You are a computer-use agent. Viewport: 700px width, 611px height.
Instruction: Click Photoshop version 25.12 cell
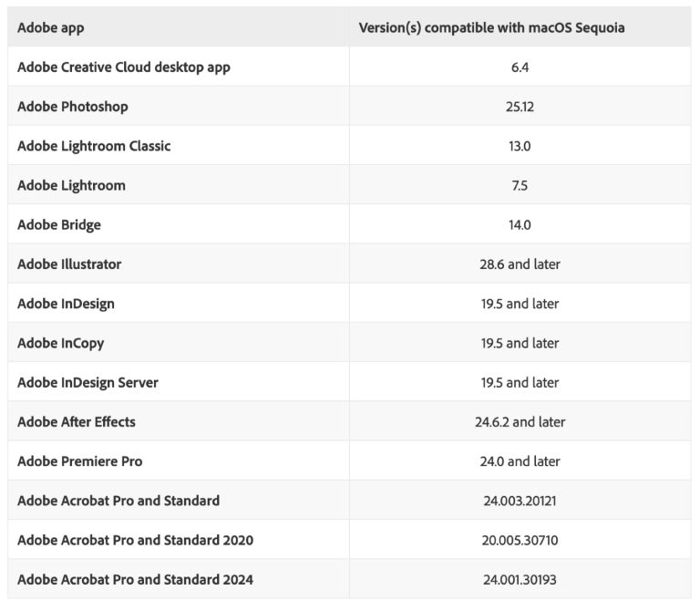click(520, 107)
